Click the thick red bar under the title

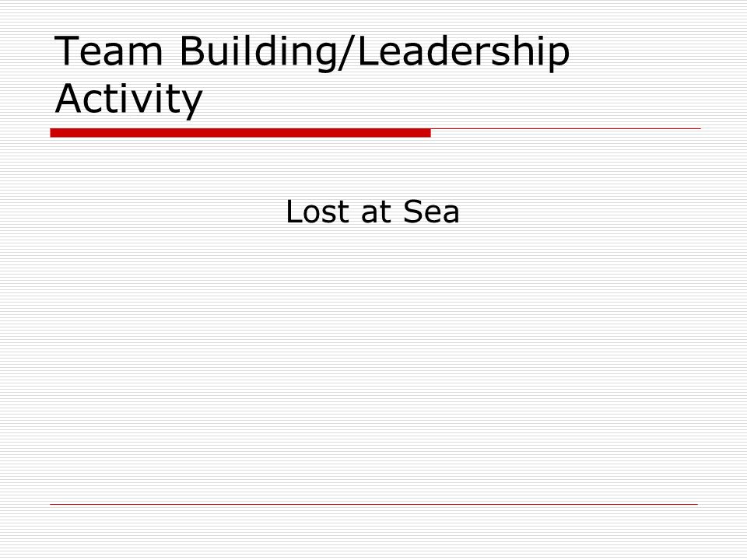tap(240, 133)
